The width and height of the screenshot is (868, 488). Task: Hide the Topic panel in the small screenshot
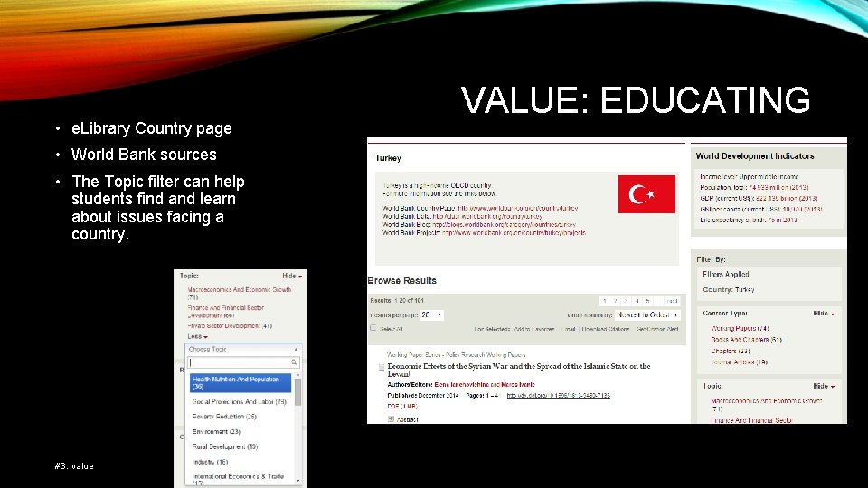coord(292,276)
